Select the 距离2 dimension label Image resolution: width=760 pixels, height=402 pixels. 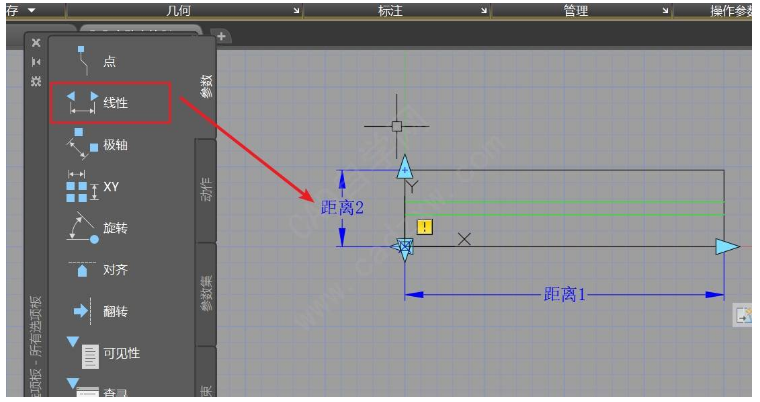[x=342, y=208]
